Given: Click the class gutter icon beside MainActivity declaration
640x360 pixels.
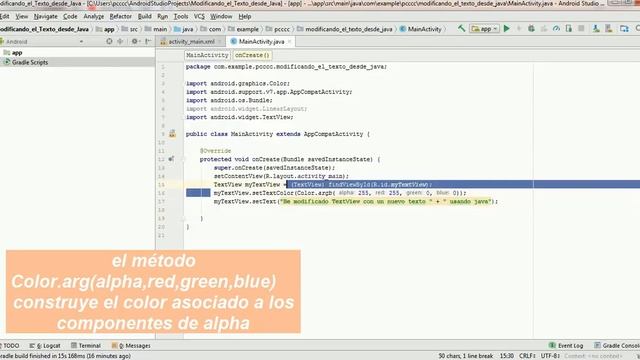Looking at the screenshot, I should coord(172,134).
